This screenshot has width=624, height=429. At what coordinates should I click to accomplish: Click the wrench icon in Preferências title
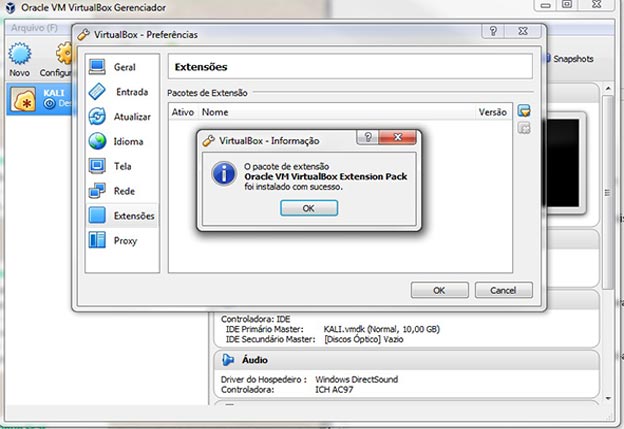pos(83,35)
